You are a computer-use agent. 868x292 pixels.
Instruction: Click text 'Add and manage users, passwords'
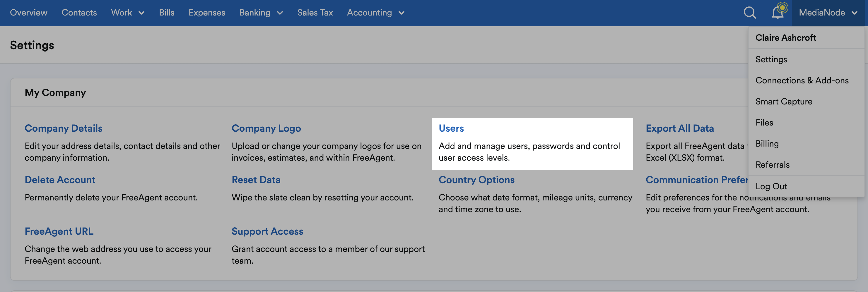(506, 146)
